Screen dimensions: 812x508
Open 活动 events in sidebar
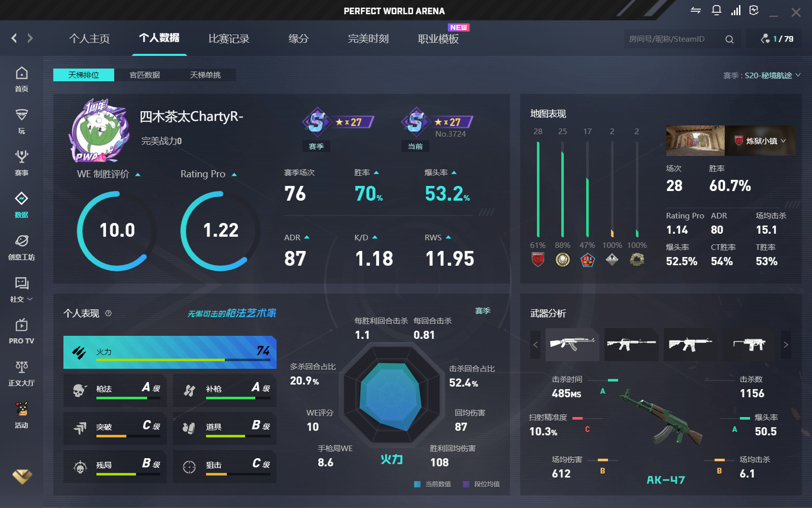point(21,416)
